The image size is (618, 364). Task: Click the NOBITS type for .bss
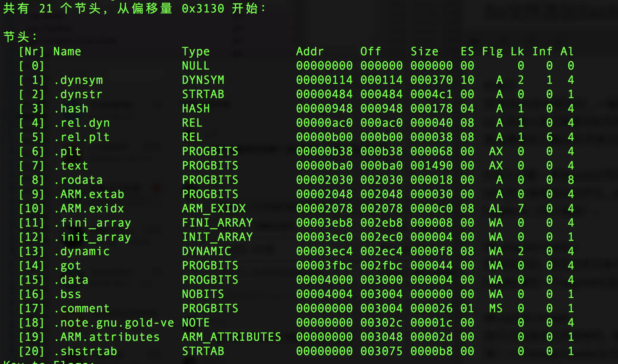pyautogui.click(x=203, y=294)
